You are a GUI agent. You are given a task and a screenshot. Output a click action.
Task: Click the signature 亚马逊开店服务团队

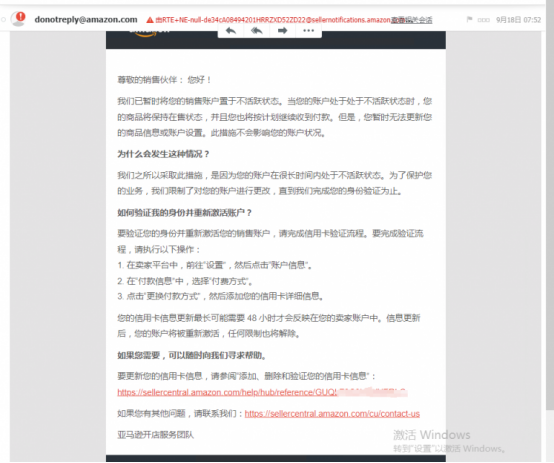tap(155, 435)
